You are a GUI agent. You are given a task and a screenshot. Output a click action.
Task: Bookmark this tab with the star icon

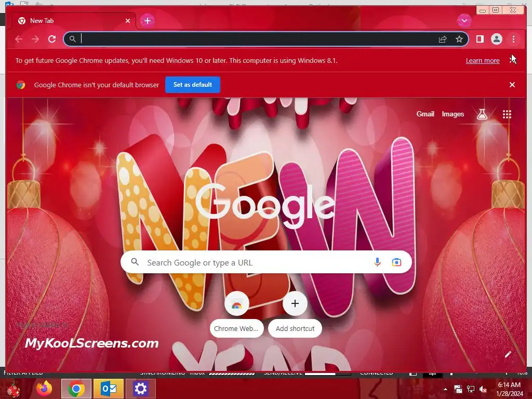click(459, 39)
